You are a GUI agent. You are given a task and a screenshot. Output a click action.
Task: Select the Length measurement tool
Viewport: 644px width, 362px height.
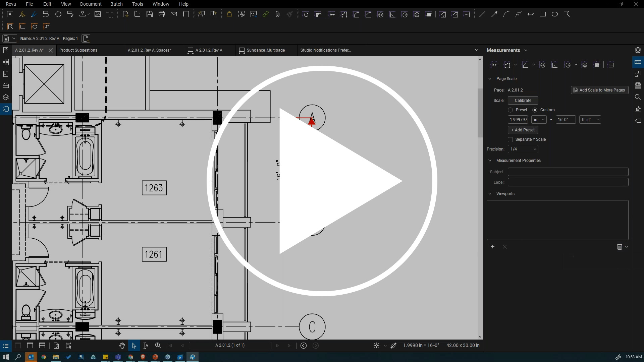point(494,65)
